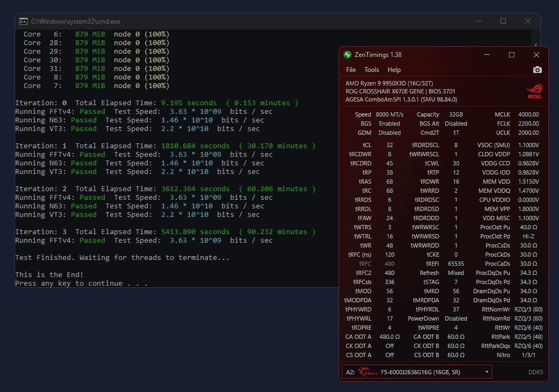
Task: Click the AMD Ryzen 9 9950X3D CPU line
Action: tap(389, 83)
